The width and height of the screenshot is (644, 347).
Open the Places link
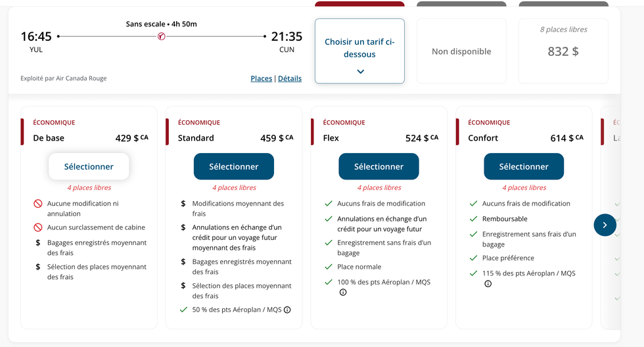(x=261, y=78)
